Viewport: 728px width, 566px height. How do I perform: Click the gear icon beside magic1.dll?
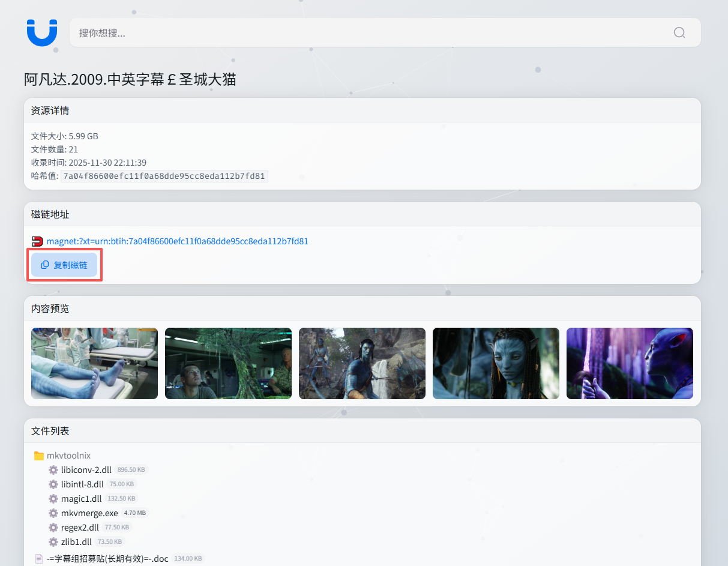(x=53, y=499)
